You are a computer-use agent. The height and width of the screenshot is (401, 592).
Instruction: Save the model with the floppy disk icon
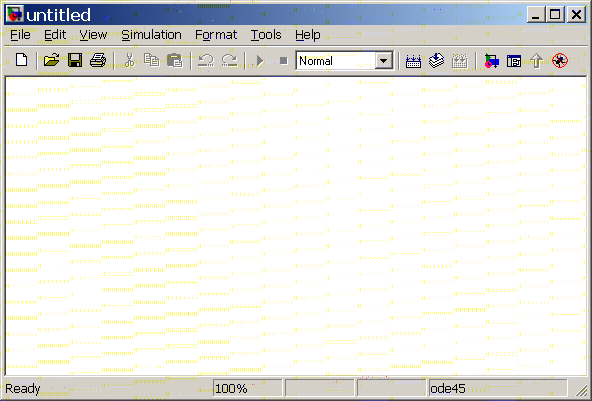tap(75, 60)
